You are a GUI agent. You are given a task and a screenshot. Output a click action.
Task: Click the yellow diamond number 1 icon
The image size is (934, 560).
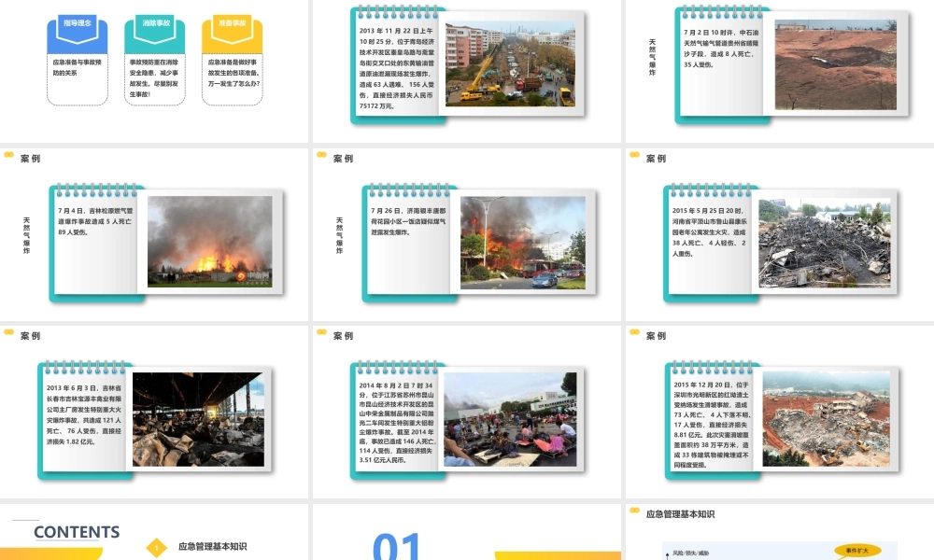158,548
